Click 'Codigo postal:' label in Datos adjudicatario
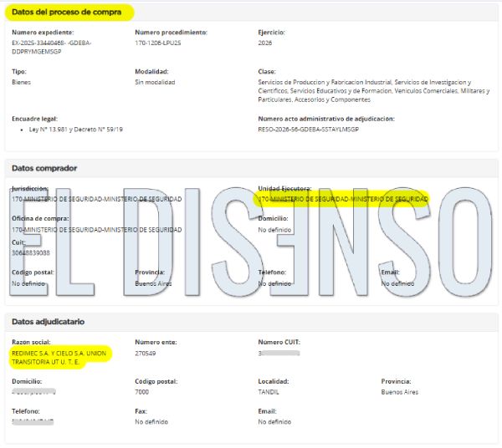Viewport: 502px width, 448px height. [156, 381]
